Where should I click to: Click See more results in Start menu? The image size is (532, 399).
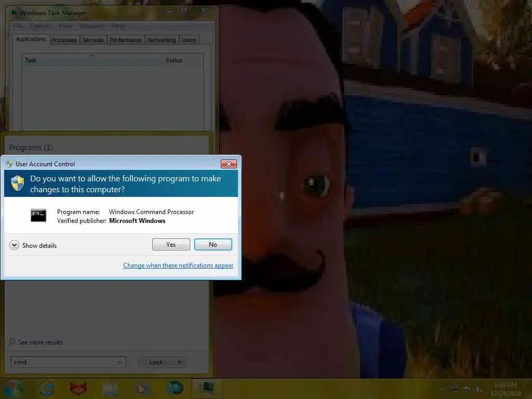[41, 342]
